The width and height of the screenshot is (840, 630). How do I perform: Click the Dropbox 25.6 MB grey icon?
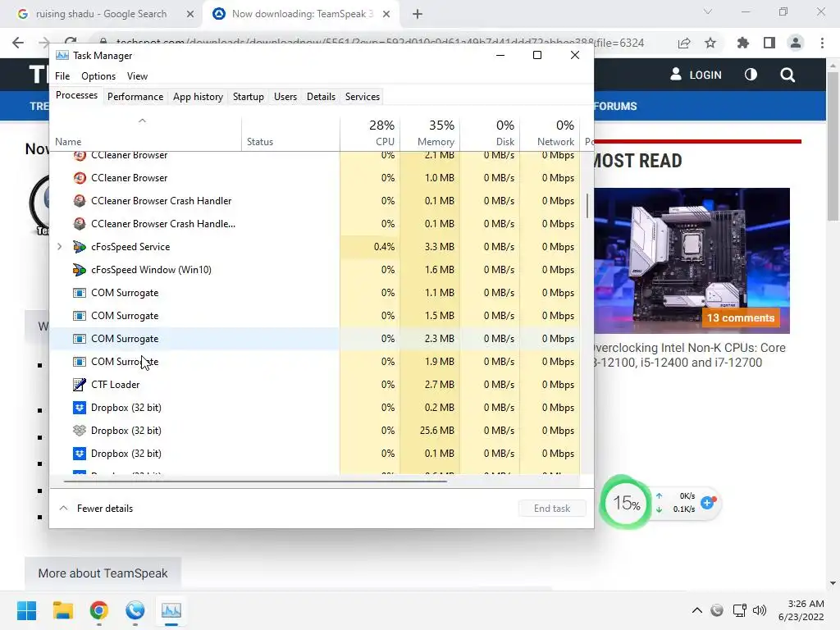tap(80, 431)
